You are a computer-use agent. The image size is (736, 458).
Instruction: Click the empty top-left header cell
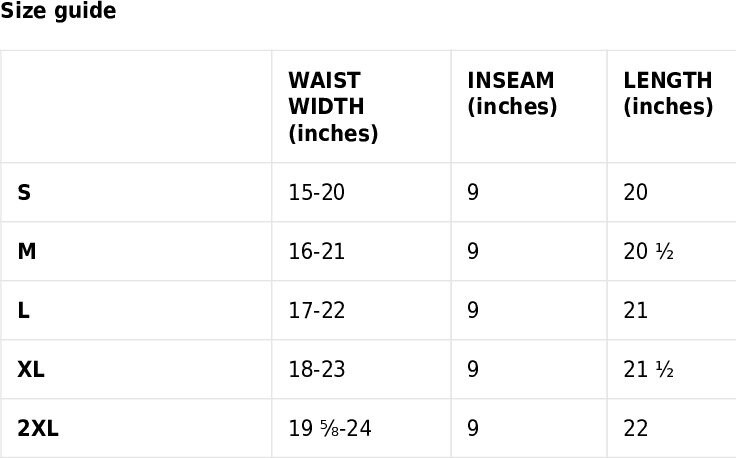point(136,107)
